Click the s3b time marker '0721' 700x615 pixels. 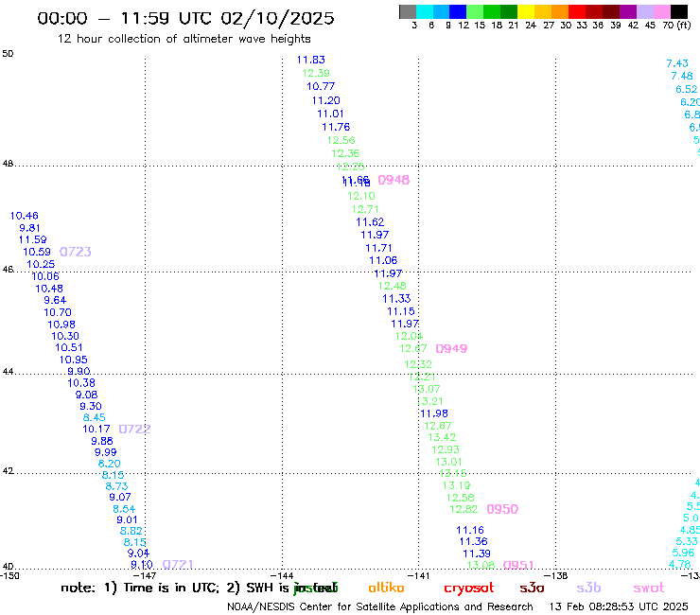click(178, 565)
